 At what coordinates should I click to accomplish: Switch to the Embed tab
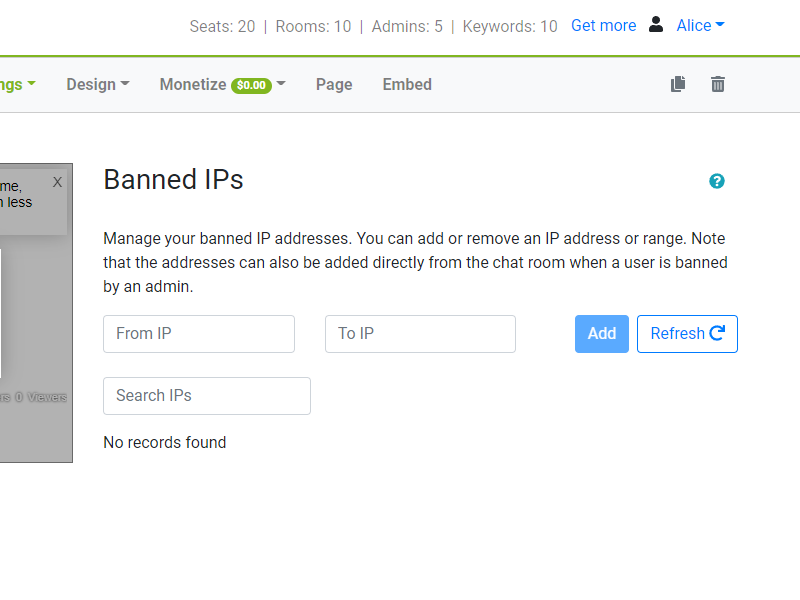coord(406,84)
